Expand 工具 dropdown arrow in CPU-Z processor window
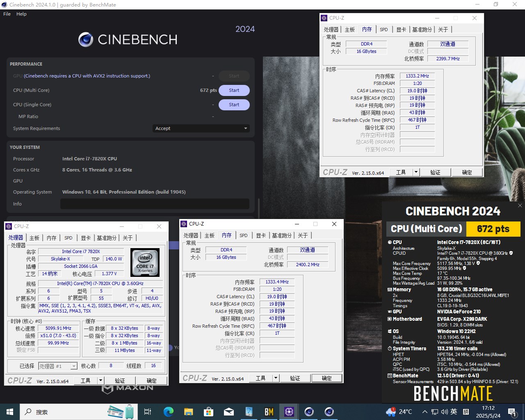525x420 pixels. [x=100, y=381]
